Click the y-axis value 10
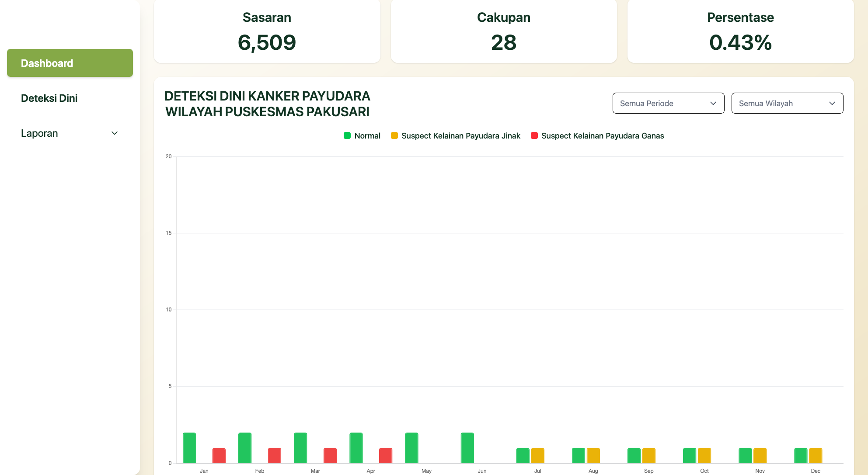 click(168, 309)
